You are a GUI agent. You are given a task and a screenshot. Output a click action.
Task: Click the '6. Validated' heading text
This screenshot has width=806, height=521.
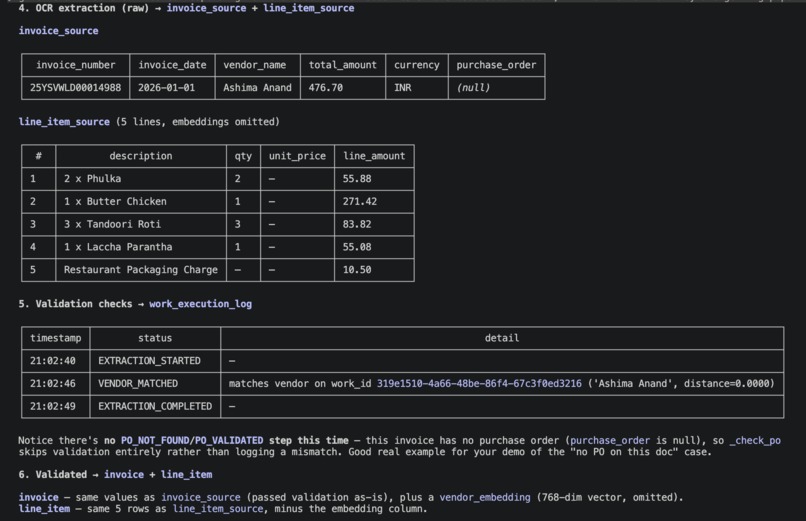coord(52,475)
